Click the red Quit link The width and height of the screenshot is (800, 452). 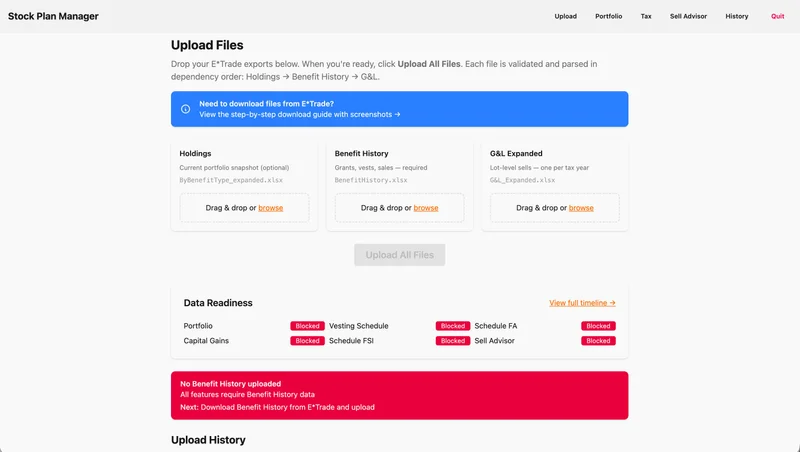(x=778, y=16)
